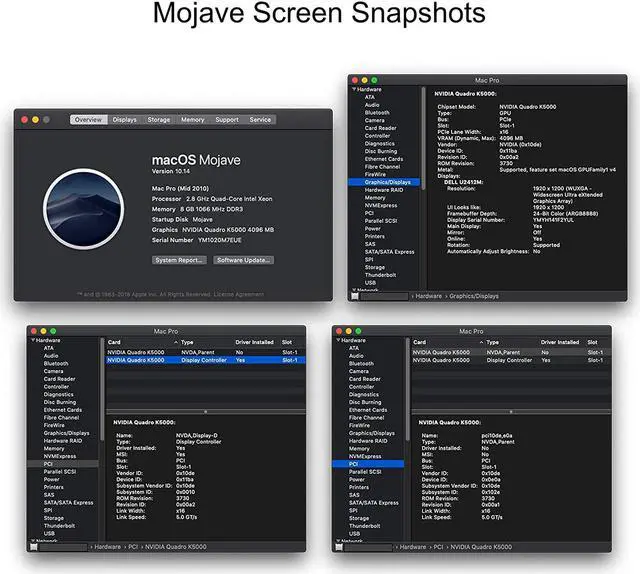Click green zoom button in About This Mac
Image resolution: width=640 pixels, height=574 pixels.
click(48, 120)
